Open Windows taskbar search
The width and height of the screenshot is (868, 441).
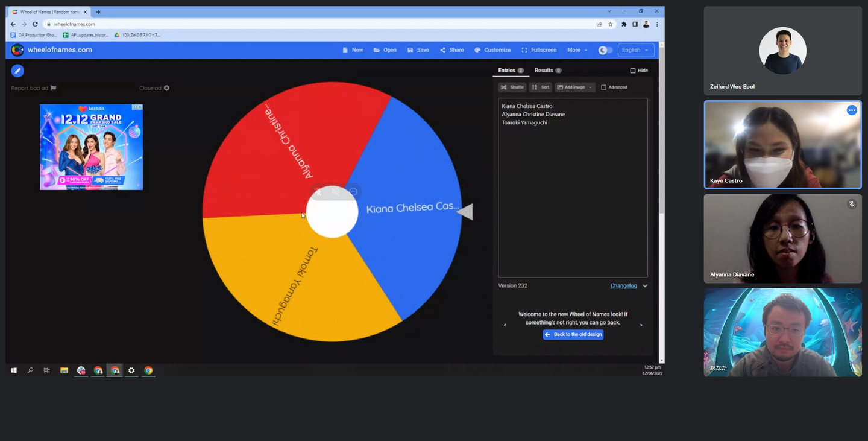coord(30,370)
